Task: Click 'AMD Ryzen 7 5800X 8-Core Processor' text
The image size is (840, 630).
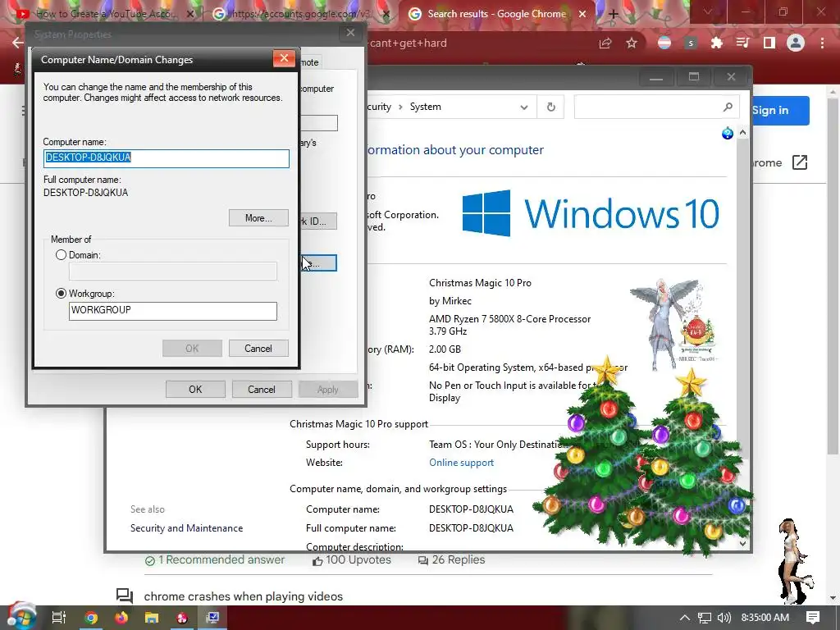Action: click(x=509, y=319)
